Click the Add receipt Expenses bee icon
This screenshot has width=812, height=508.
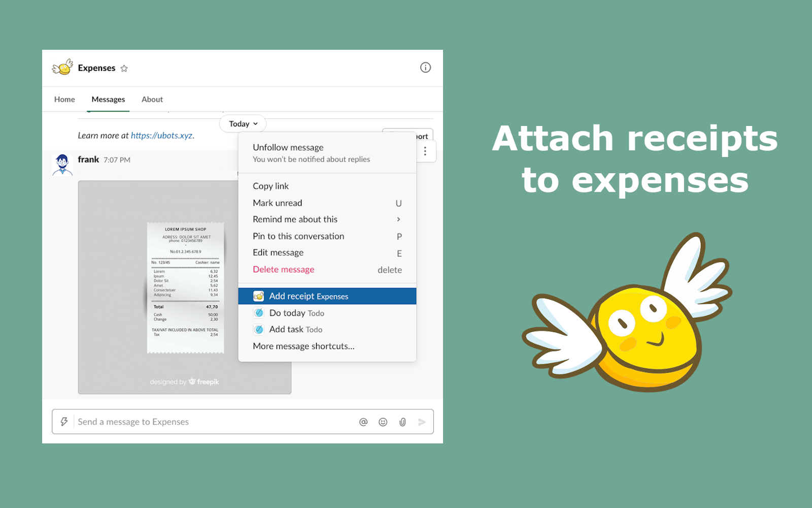[258, 296]
